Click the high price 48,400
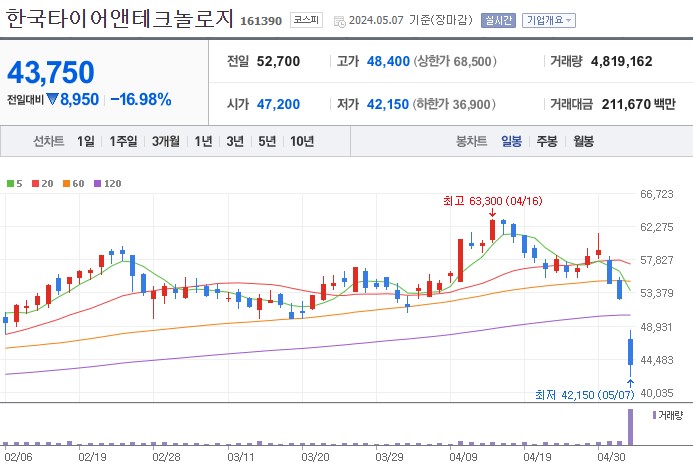The width and height of the screenshot is (693, 470). tap(388, 61)
